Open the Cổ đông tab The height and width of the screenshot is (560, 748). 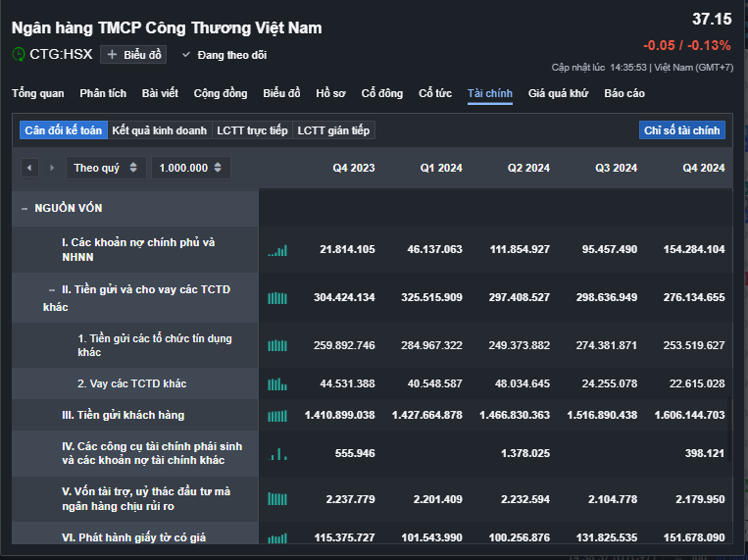[382, 93]
